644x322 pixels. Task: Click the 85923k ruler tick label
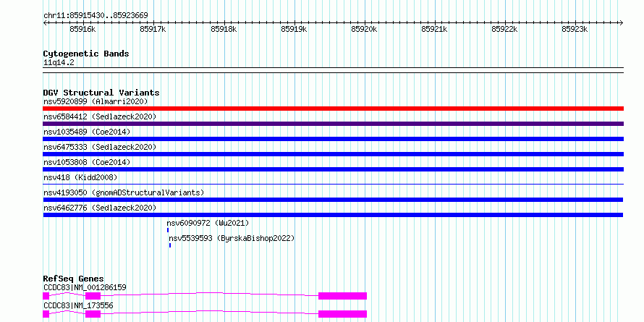click(x=575, y=29)
